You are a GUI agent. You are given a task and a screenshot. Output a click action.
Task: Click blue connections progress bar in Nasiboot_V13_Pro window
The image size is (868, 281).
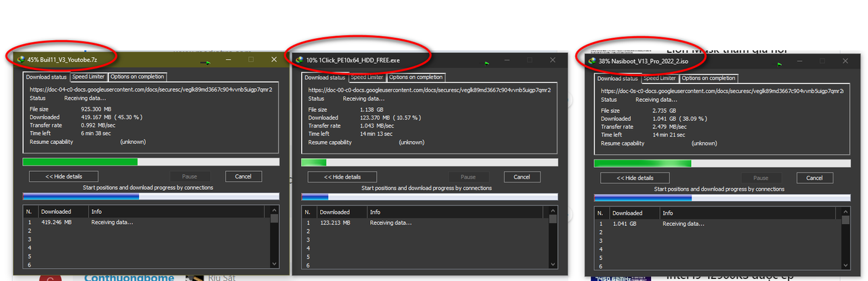(x=723, y=198)
